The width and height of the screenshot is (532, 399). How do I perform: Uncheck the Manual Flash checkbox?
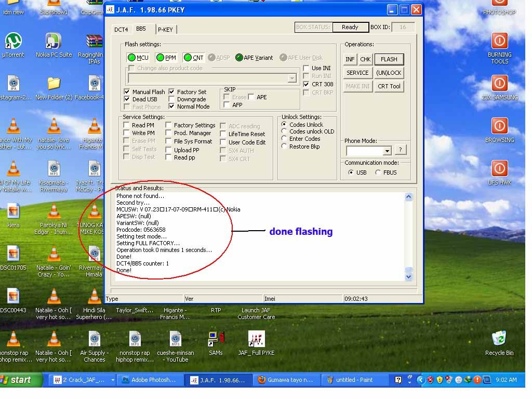click(x=127, y=92)
